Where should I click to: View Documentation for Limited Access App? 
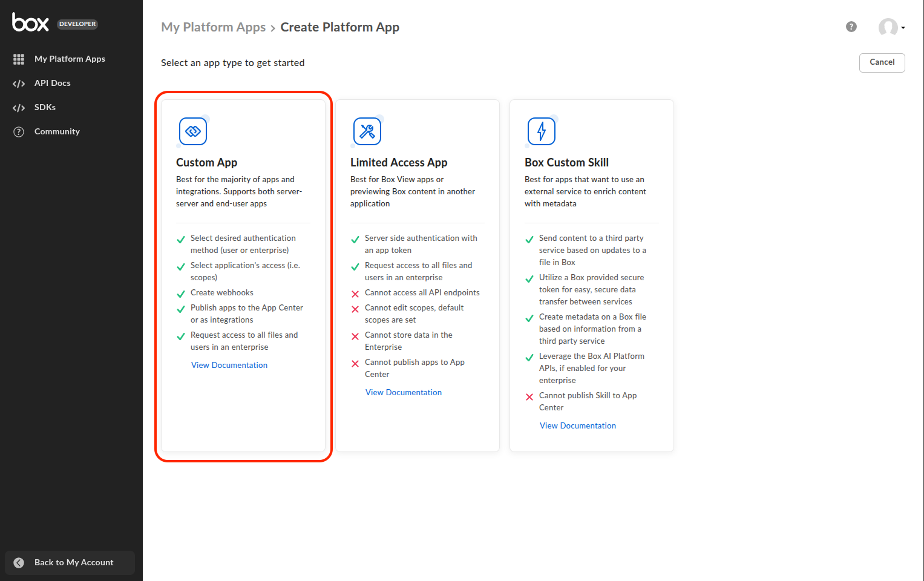(x=404, y=392)
